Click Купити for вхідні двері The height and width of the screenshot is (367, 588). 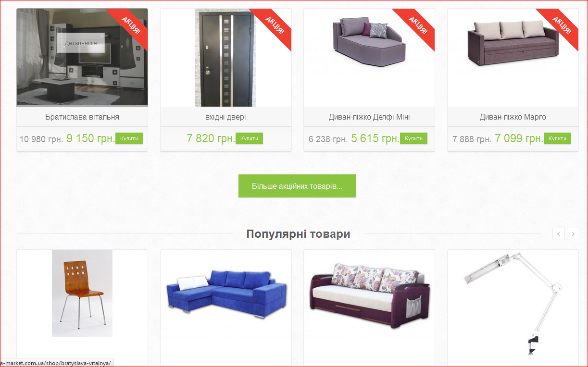(x=249, y=138)
